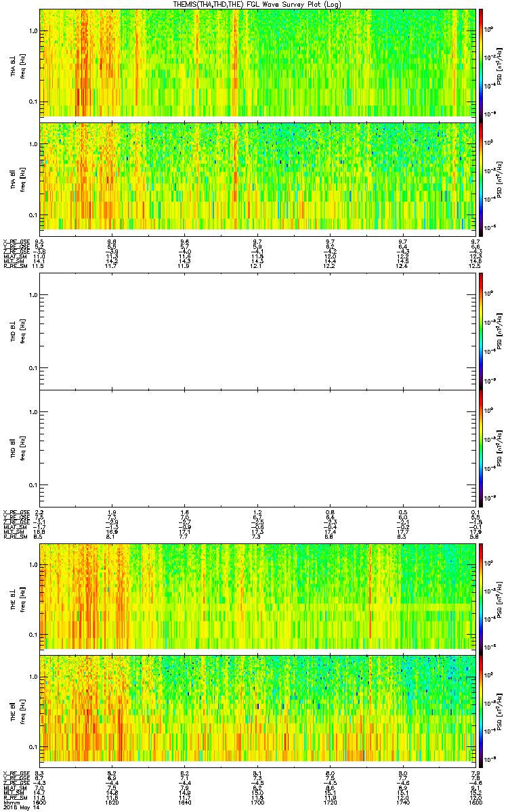The image size is (508, 812).
Task: Click the 1.0 frequency tick on THD B⊥ axis
Action: (x=33, y=295)
